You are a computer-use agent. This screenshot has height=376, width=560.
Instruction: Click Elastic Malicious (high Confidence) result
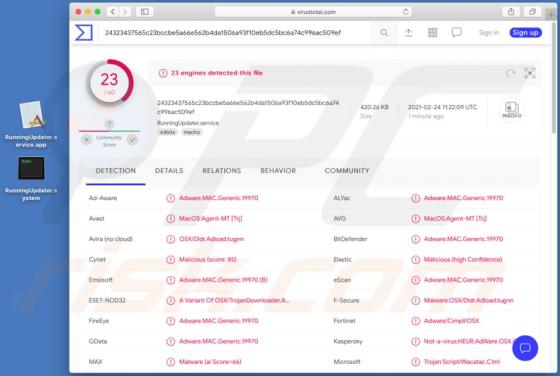click(x=463, y=259)
